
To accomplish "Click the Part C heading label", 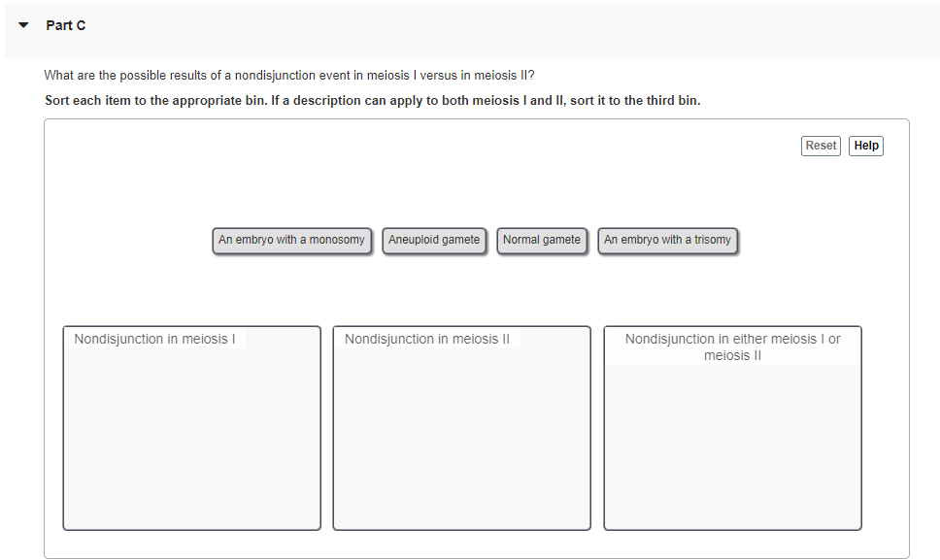I will [66, 25].
